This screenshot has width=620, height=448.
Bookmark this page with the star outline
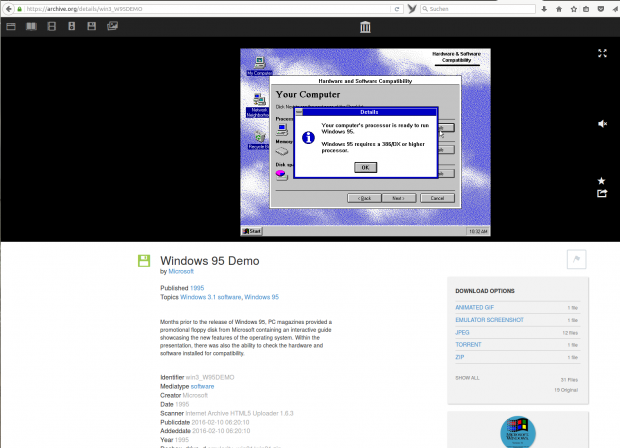pyautogui.click(x=574, y=9)
